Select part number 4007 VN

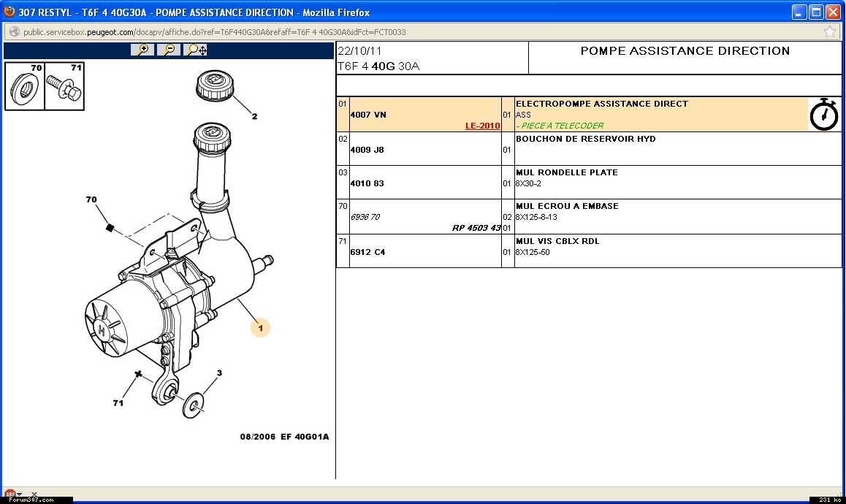368,115
